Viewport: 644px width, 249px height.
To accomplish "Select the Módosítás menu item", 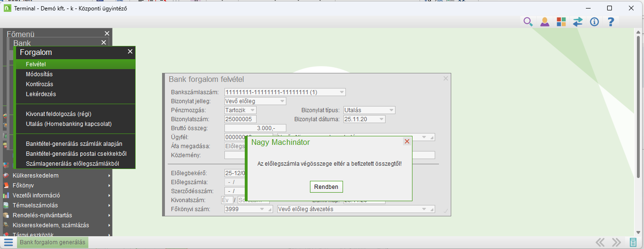I will (76, 74).
